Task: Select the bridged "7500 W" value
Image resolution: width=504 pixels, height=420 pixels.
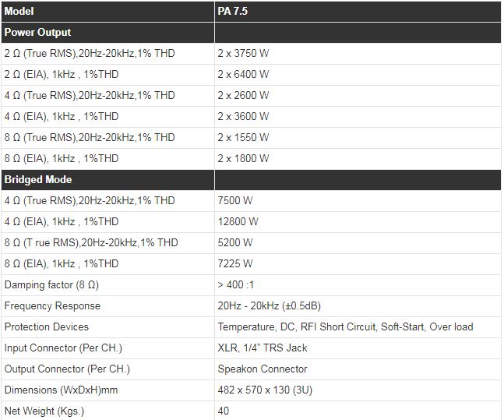Action: pyautogui.click(x=235, y=201)
